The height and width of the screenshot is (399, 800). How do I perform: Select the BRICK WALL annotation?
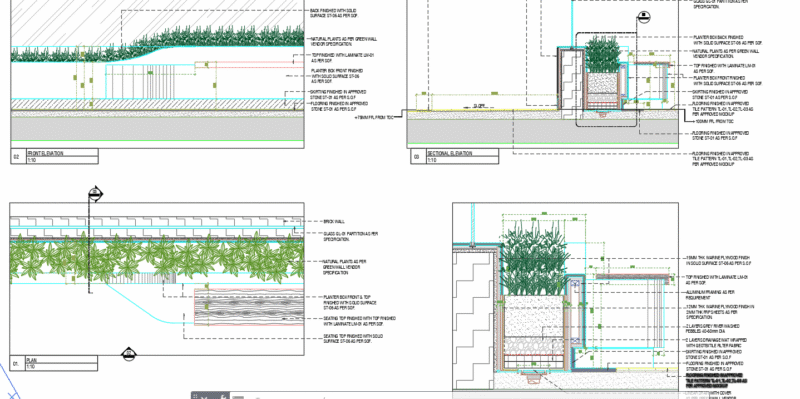tap(334, 221)
